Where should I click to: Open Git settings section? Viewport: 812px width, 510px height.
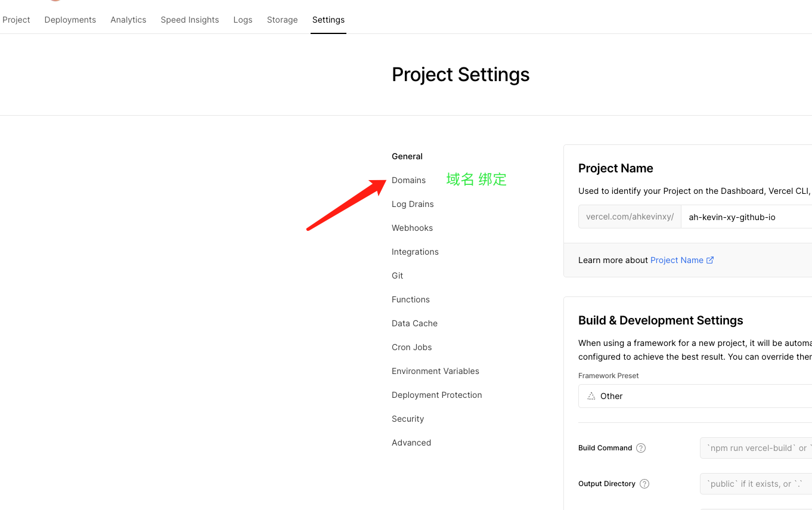coord(398,276)
